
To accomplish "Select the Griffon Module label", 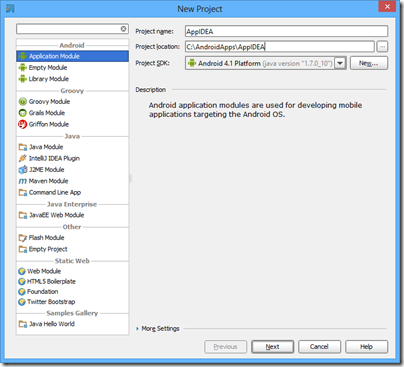I will click(49, 124).
